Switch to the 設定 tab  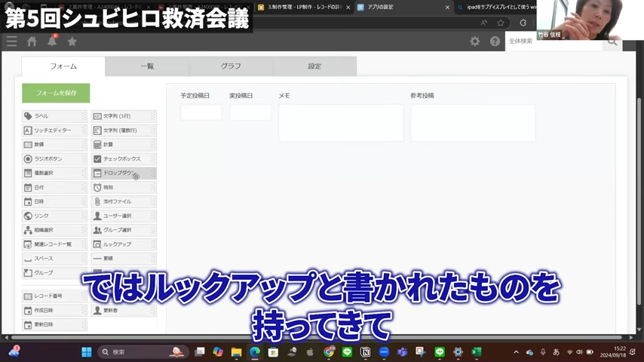[314, 66]
